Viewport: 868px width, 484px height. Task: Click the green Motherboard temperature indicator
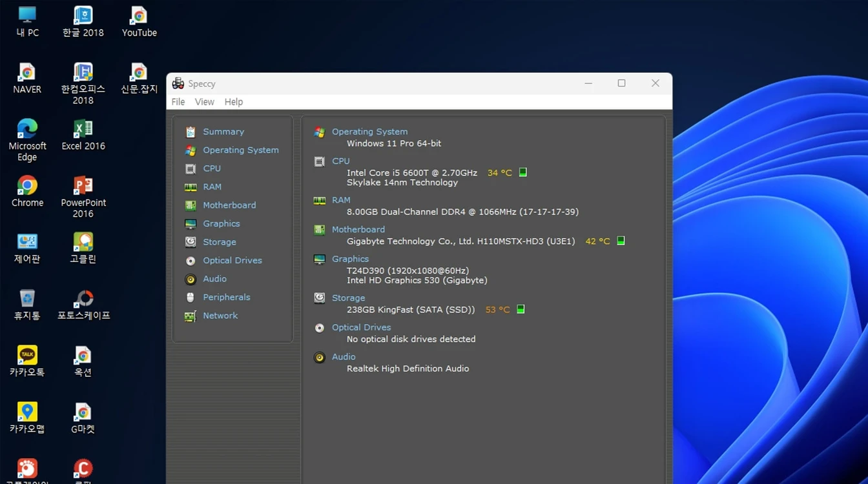[621, 241]
